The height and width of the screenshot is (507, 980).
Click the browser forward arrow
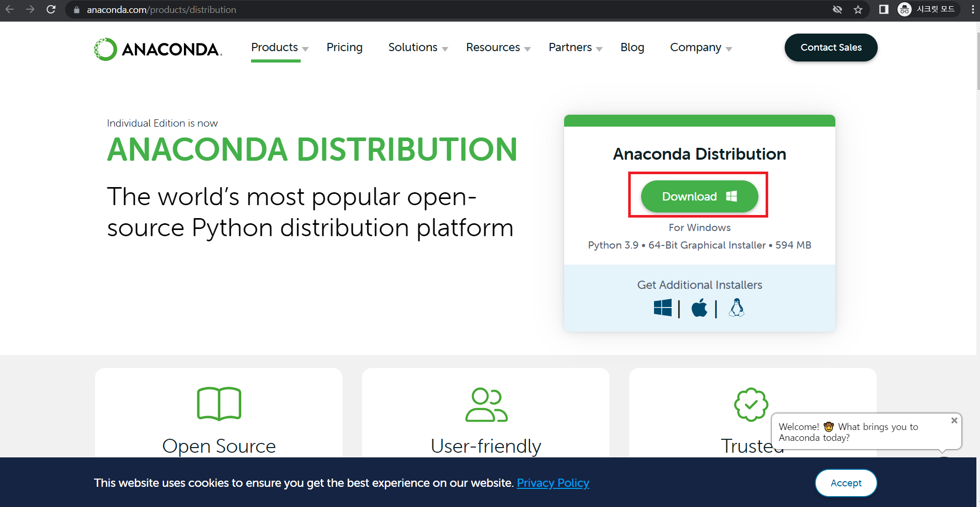point(30,9)
